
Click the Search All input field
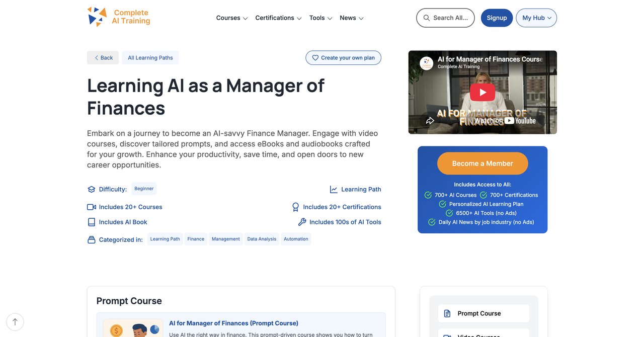pyautogui.click(x=445, y=18)
